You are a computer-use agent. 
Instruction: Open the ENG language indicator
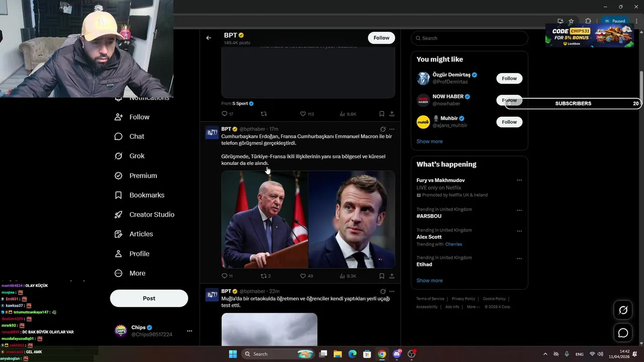point(580,354)
